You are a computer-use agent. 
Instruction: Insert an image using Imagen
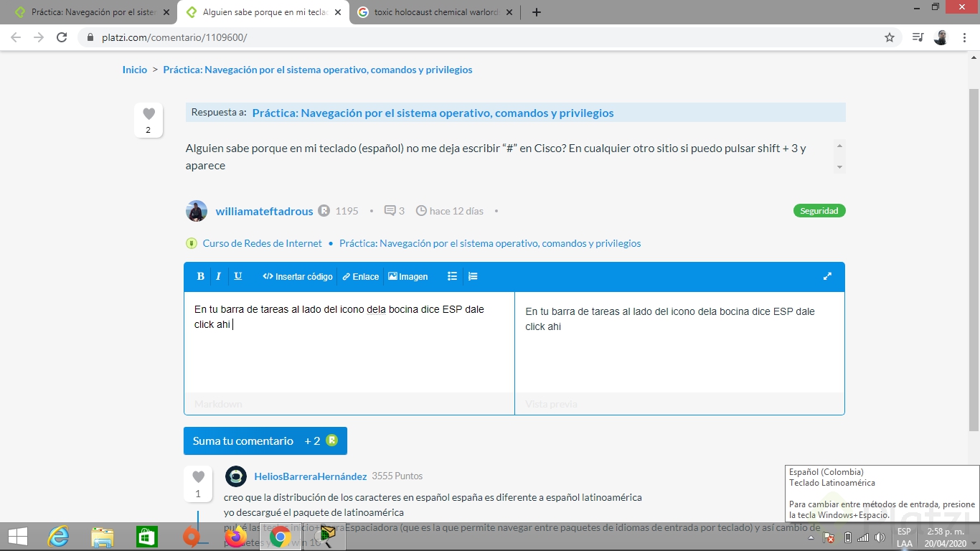[407, 276]
